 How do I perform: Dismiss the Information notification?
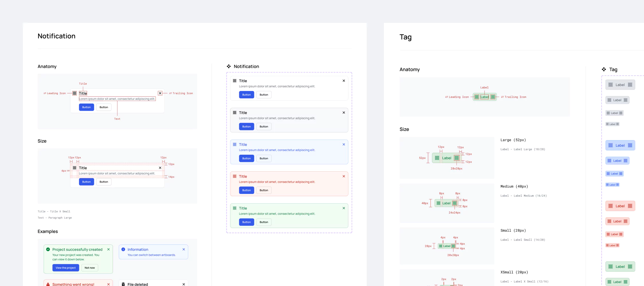click(x=184, y=249)
